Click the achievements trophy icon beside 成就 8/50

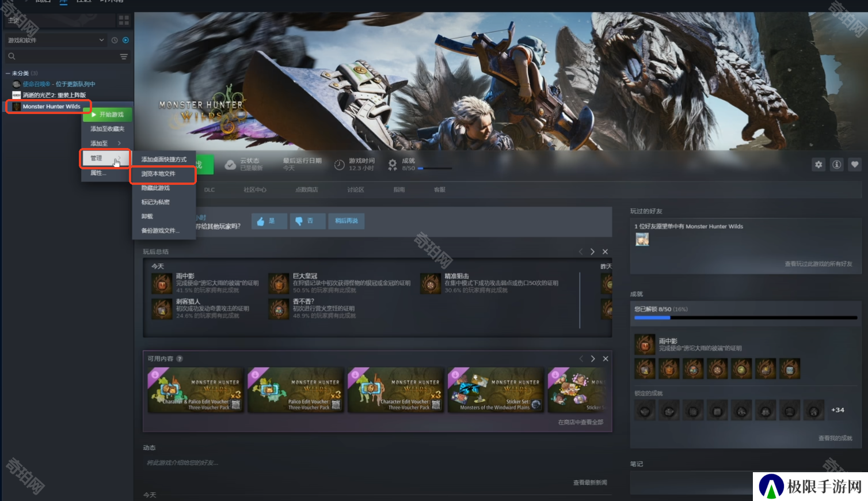[x=393, y=165]
